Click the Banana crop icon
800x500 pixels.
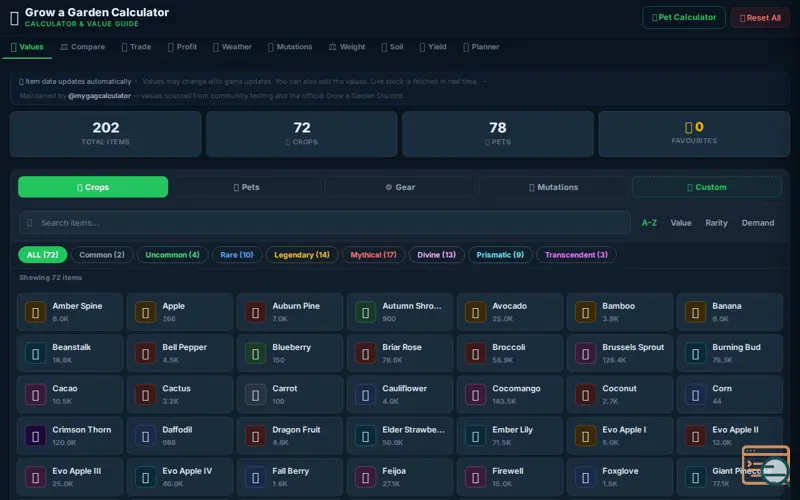point(695,312)
